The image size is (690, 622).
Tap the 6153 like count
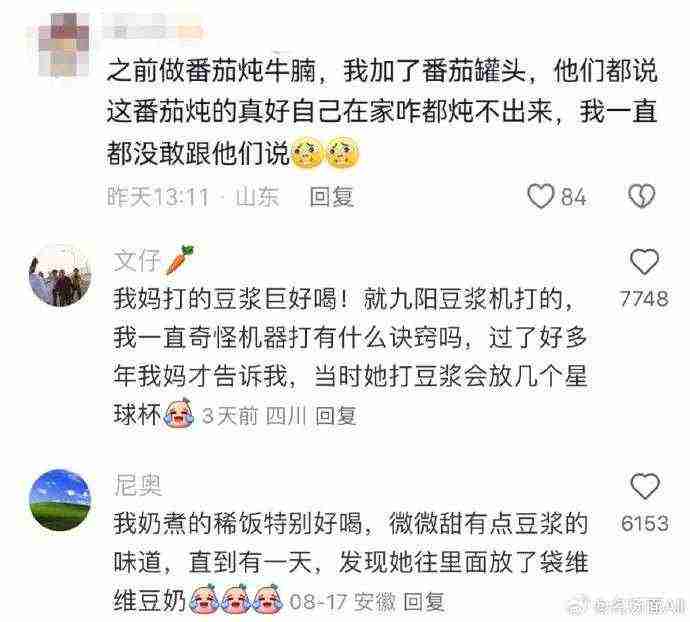[x=645, y=523]
